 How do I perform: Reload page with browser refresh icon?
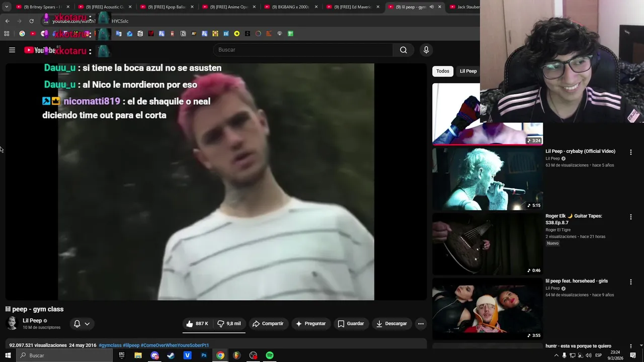point(31,21)
